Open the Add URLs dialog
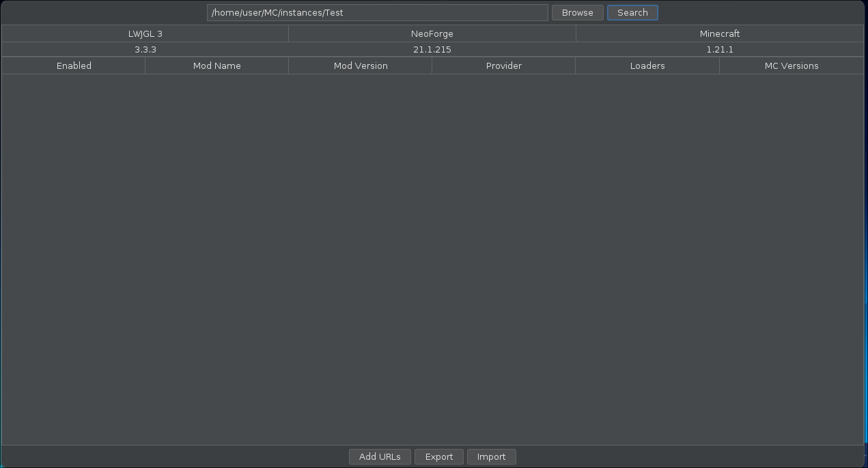This screenshot has width=868, height=468. pyautogui.click(x=380, y=456)
